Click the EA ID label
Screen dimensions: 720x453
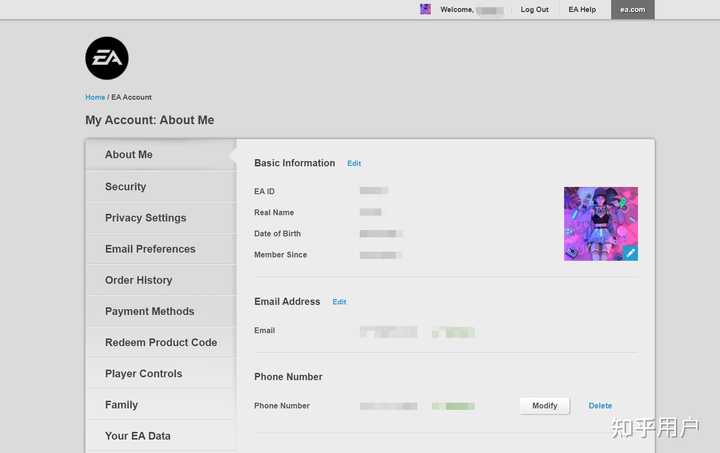click(264, 191)
